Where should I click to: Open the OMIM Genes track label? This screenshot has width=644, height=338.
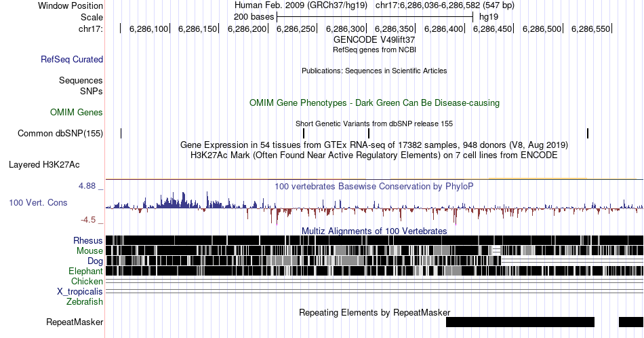tap(77, 112)
